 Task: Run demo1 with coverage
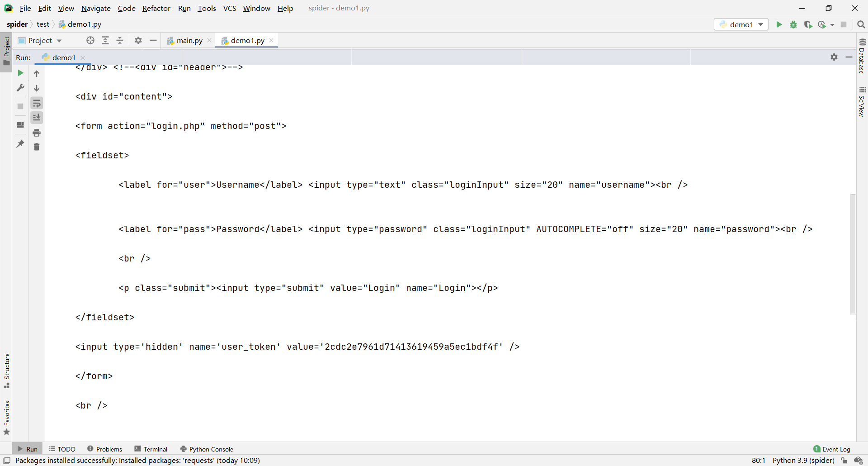(808, 24)
